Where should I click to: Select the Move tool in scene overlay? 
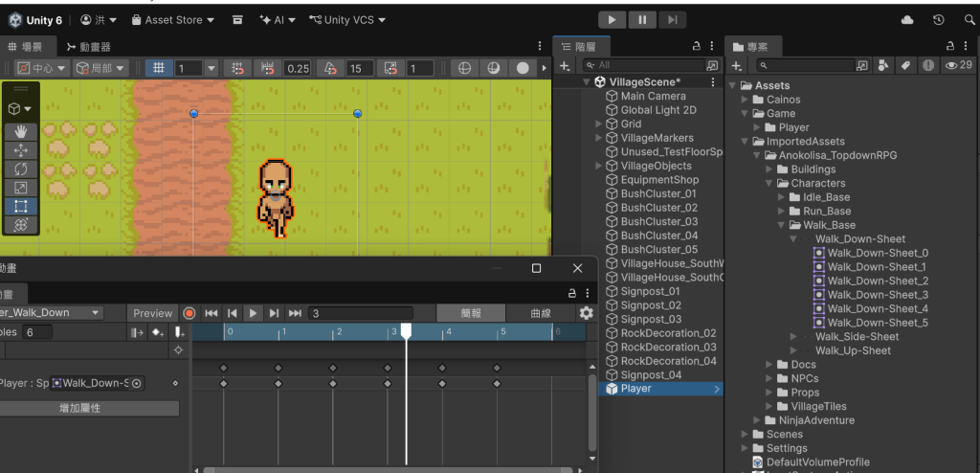tap(21, 150)
